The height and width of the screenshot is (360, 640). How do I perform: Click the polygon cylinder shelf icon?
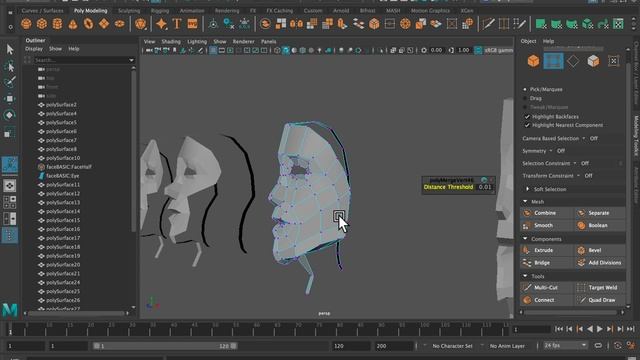tap(57, 24)
